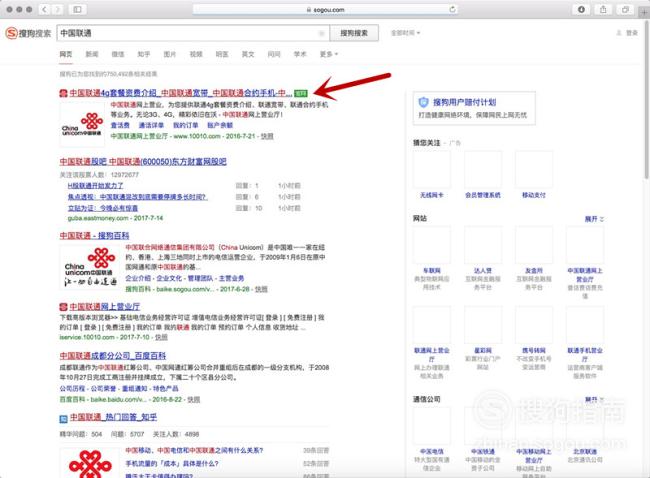Switch to the 图片 tab
650x478 pixels.
coord(170,54)
